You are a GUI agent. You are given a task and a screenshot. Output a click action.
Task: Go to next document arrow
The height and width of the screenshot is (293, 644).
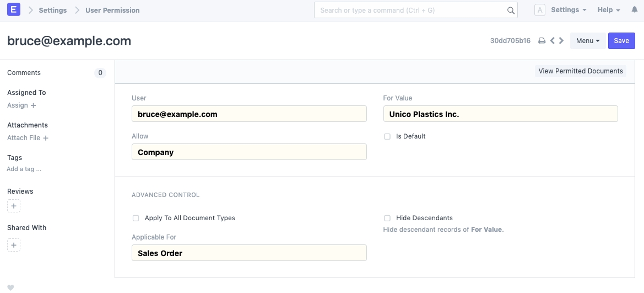click(x=561, y=41)
